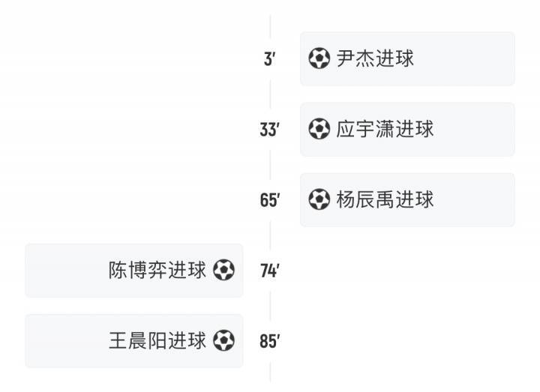540x392 pixels.
Task: Select the 85' timeline minute marker
Action: coord(270,341)
